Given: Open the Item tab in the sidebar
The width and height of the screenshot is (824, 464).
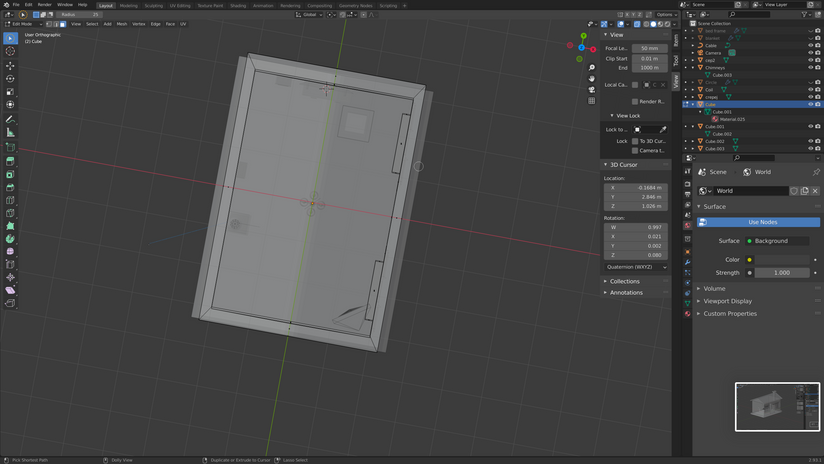Looking at the screenshot, I should pos(676,40).
